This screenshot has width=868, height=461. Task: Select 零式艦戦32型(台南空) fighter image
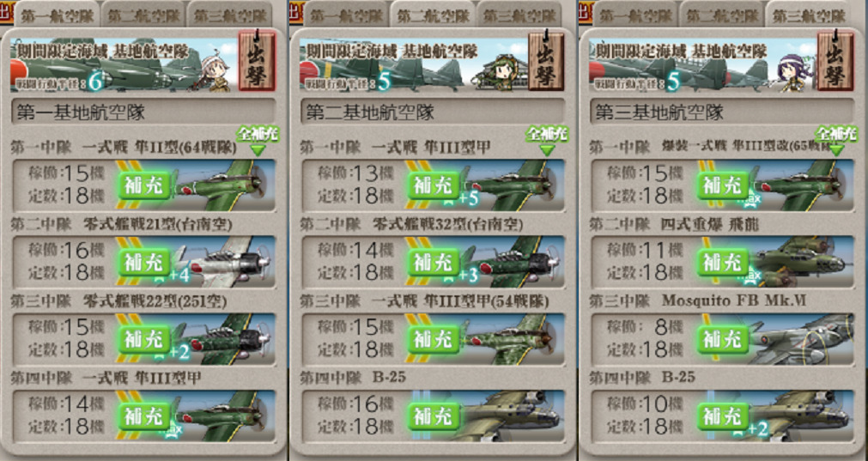[512, 262]
